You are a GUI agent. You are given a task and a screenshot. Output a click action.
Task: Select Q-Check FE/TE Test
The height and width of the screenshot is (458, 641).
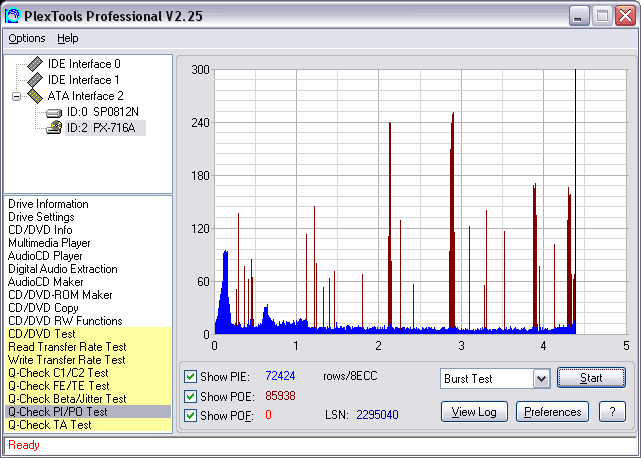[88, 386]
